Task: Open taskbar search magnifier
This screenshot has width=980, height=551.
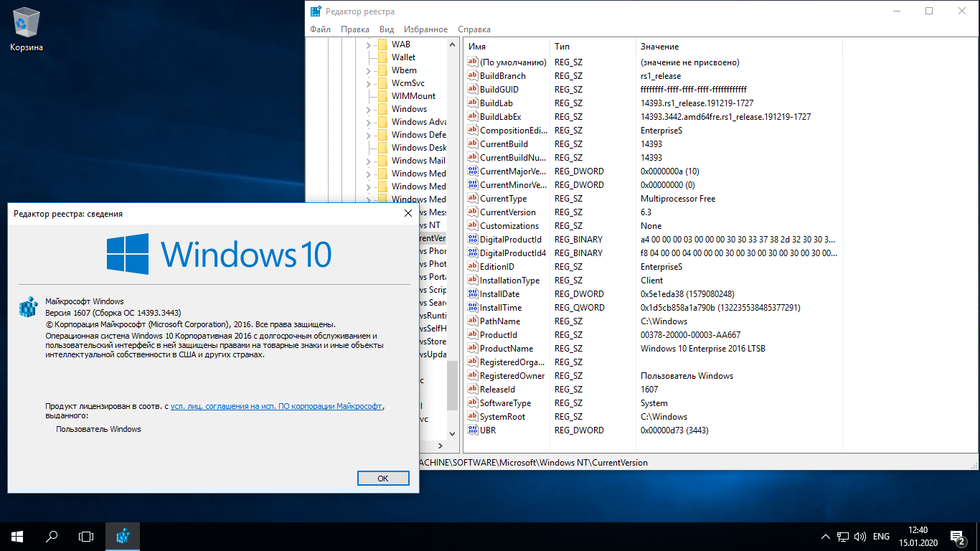Action: tap(52, 536)
